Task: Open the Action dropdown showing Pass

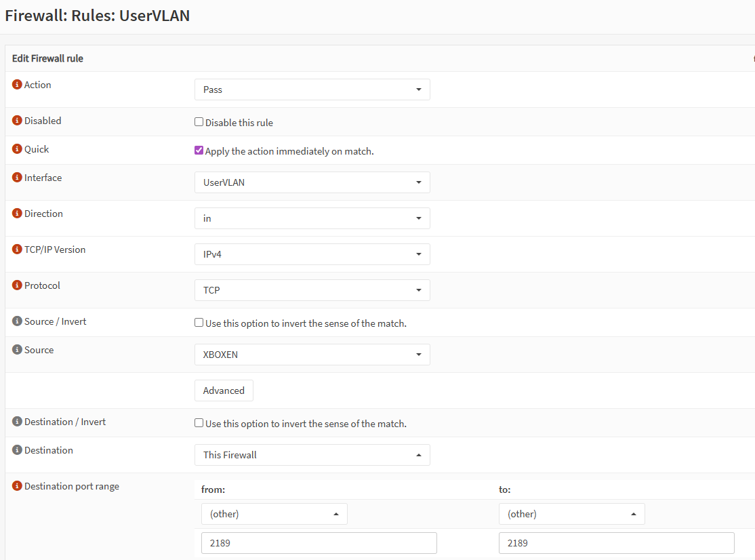Action: pyautogui.click(x=312, y=89)
